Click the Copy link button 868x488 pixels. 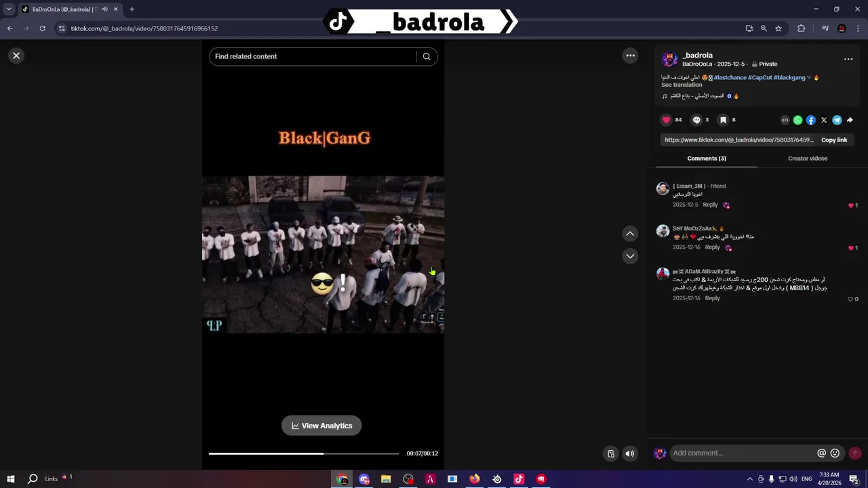pos(834,140)
